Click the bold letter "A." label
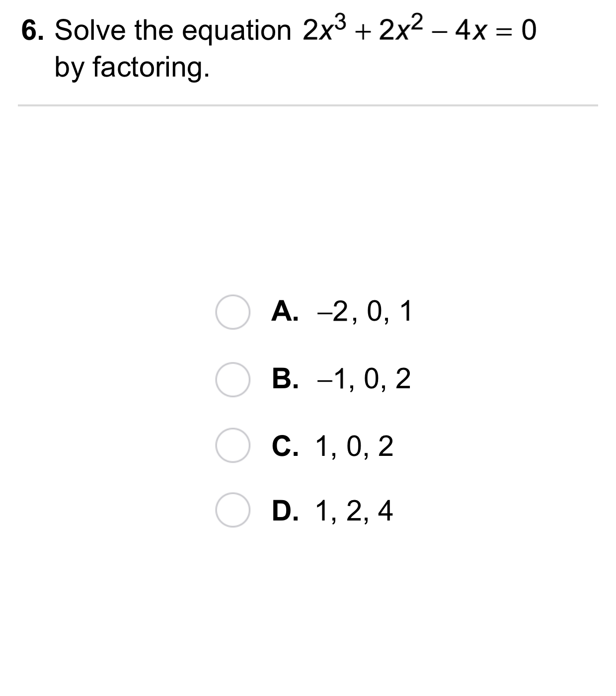Image resolution: width=616 pixels, height=696 pixels. tap(285, 312)
